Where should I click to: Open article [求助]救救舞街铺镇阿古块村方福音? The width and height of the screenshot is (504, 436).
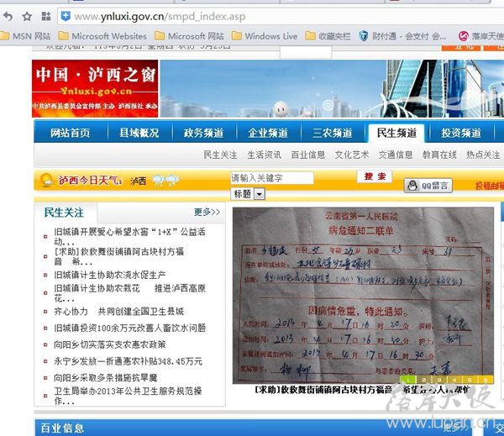[119, 256]
